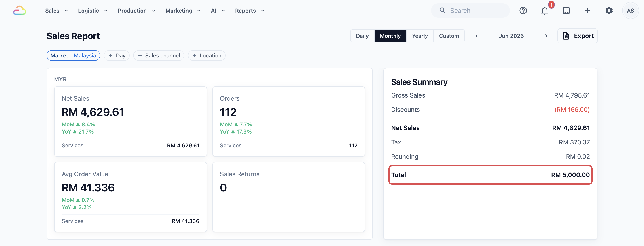Expand the Production menu
Viewport: 644px width, 246px height.
(136, 11)
